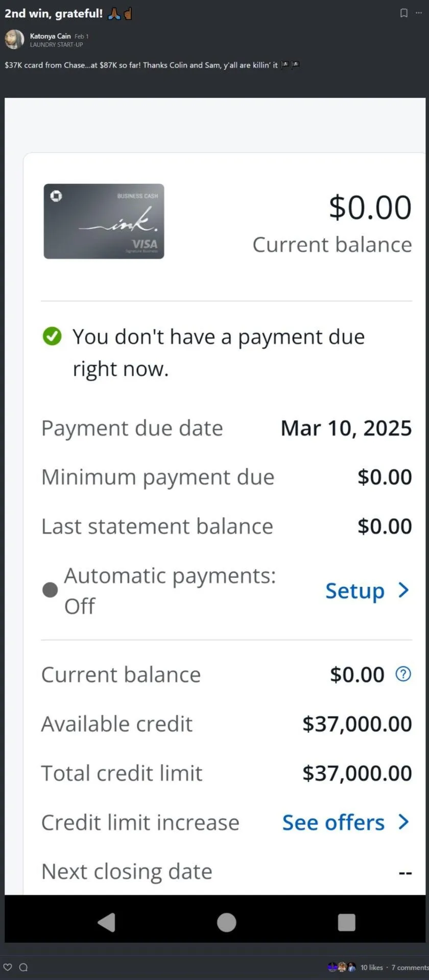
Task: Open the 7 comments link
Action: [410, 967]
